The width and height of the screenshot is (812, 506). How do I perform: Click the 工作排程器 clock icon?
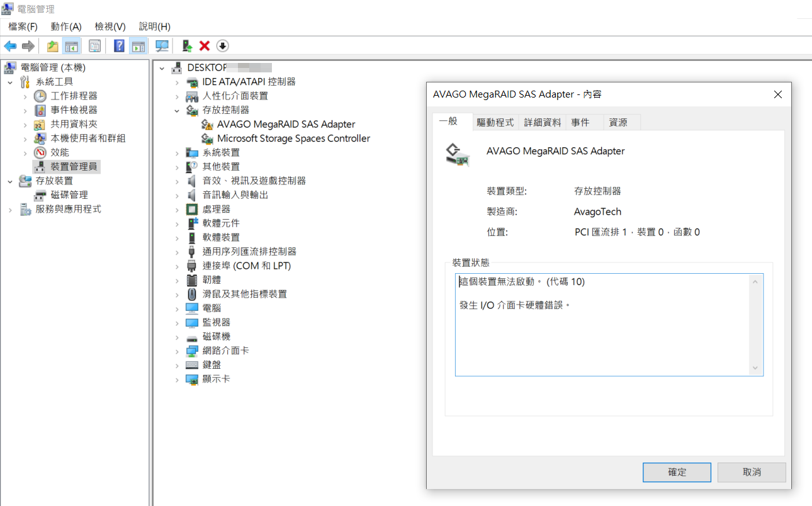(40, 96)
